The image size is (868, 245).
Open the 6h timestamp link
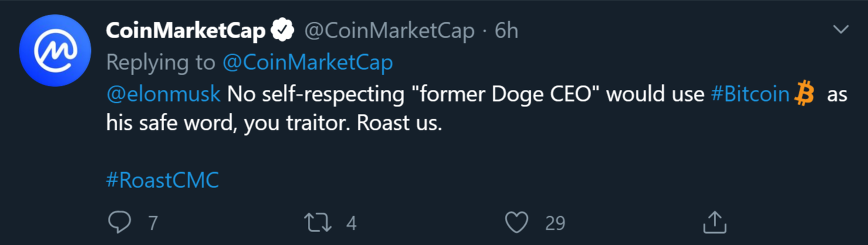[x=506, y=31]
